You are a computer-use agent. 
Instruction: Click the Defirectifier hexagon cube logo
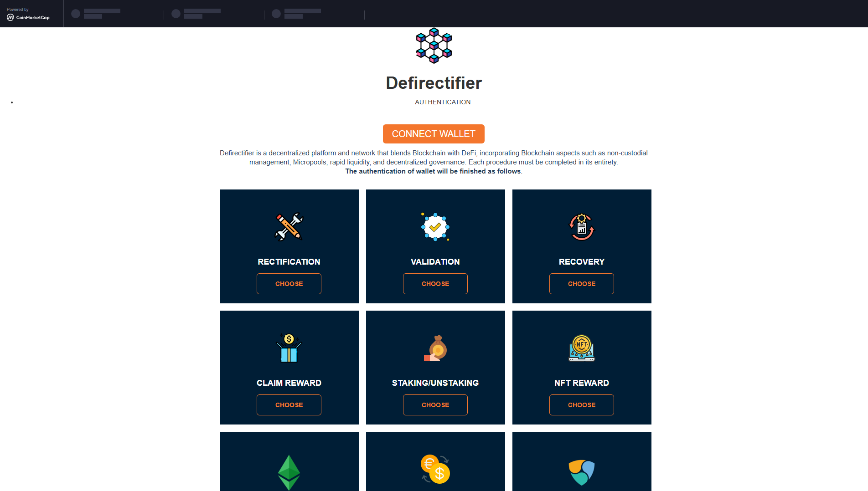pyautogui.click(x=434, y=46)
